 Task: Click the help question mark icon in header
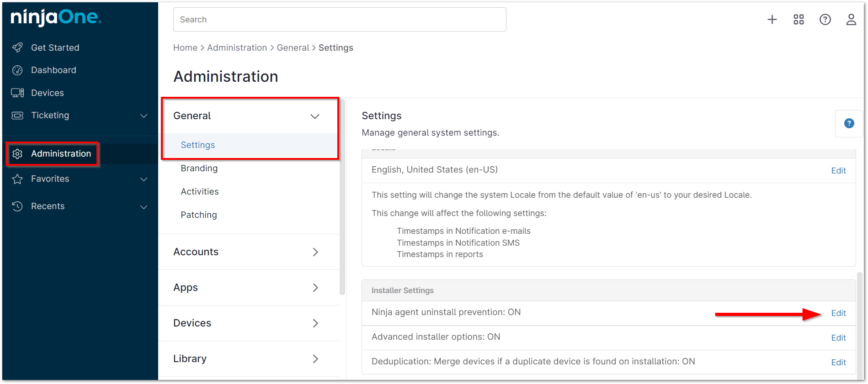click(825, 20)
